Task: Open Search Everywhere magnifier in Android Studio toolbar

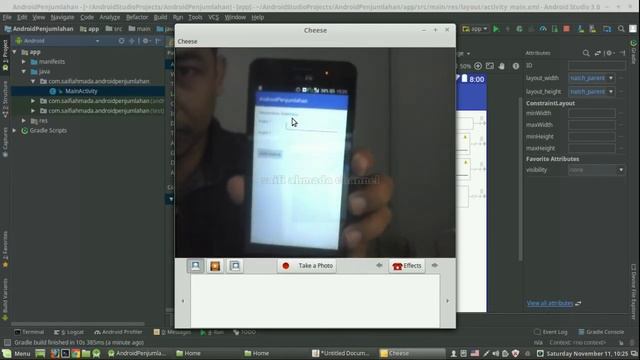Action: 621,29
